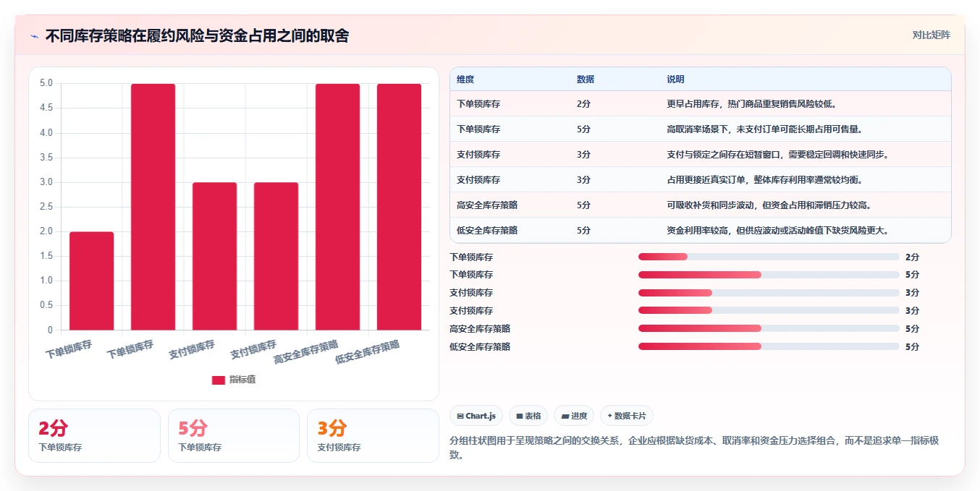
Task: Click the 5分 cell in the 高安全库存策略 table row
Action: point(584,205)
